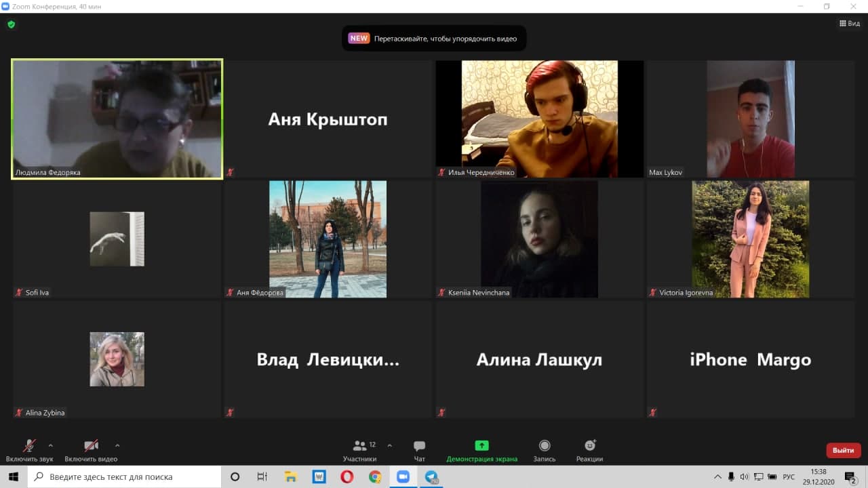Viewport: 868px width, 488px height.
Task: Turn on camera via Включить видео
Action: (x=91, y=450)
